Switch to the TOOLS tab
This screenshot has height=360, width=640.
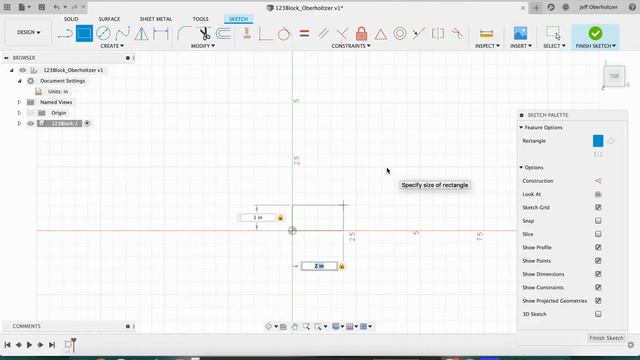click(x=200, y=19)
